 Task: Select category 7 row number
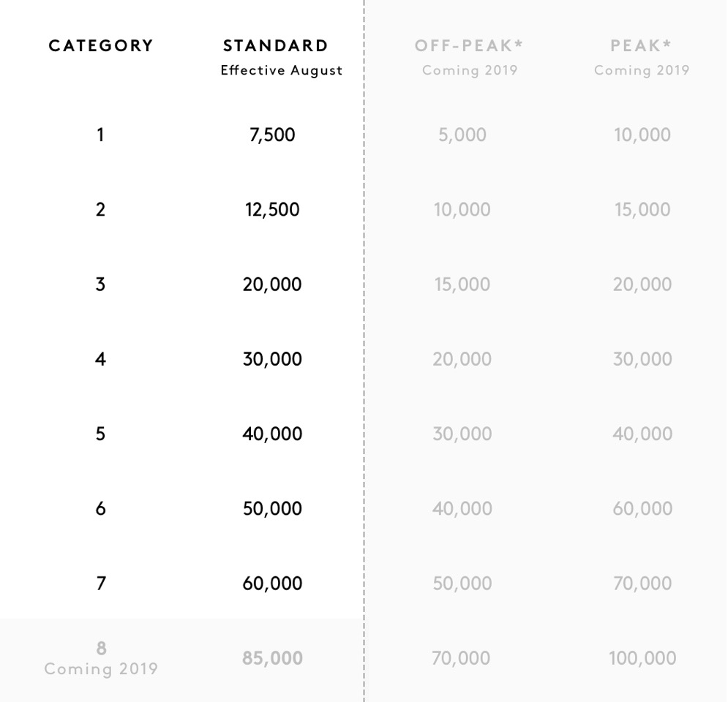[x=101, y=584]
